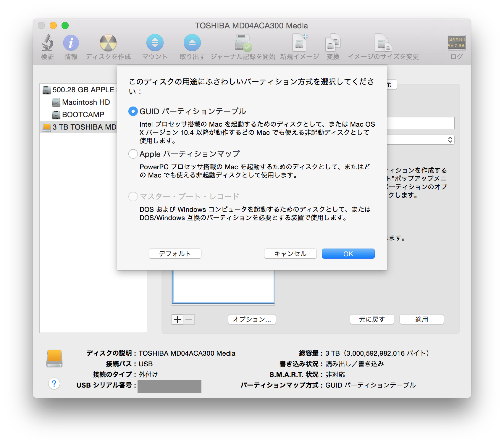Click the GUID パーティションテーブル map scheme value at bottom
This screenshot has height=445, width=504.
coord(371,385)
